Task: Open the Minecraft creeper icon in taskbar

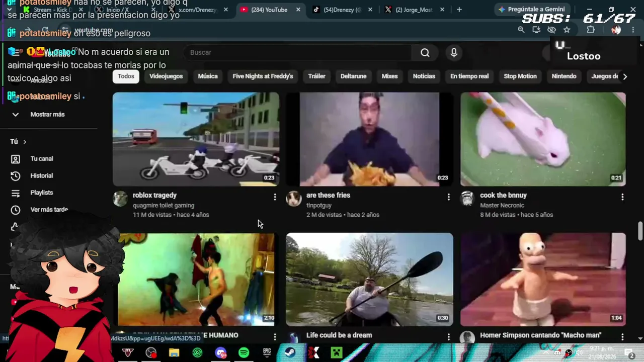Action: pyautogui.click(x=337, y=353)
